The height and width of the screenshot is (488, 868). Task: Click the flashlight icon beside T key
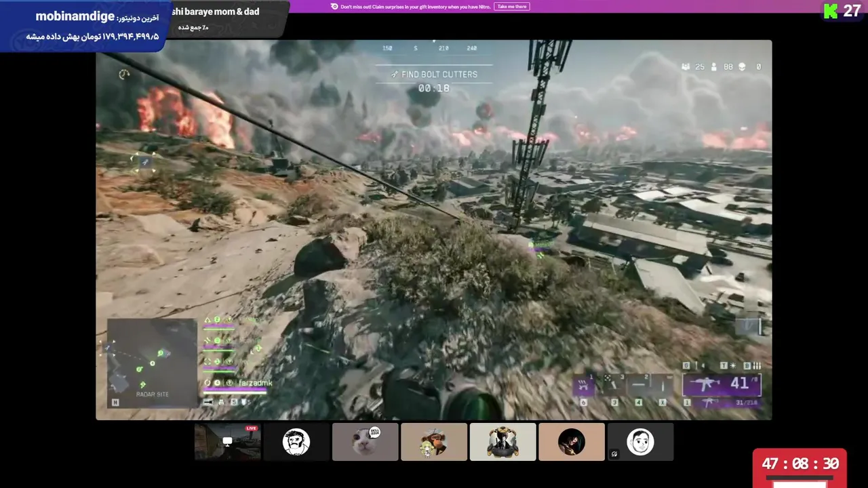tap(733, 366)
